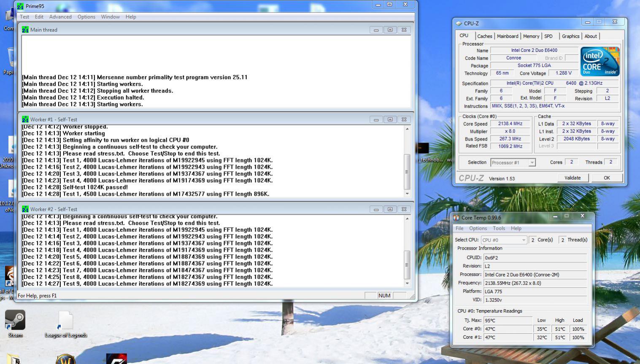Click the Core #0 temperature 47°C
This screenshot has height=364, width=640.
click(508, 329)
